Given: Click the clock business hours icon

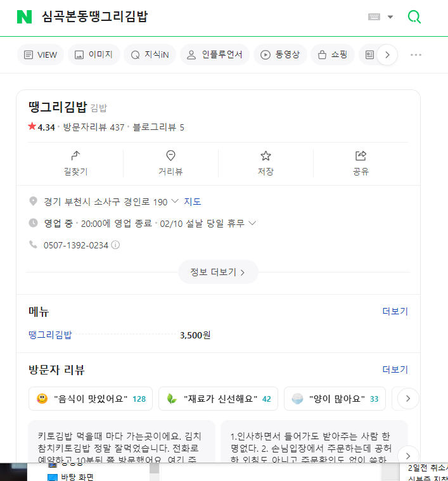Looking at the screenshot, I should point(33,223).
